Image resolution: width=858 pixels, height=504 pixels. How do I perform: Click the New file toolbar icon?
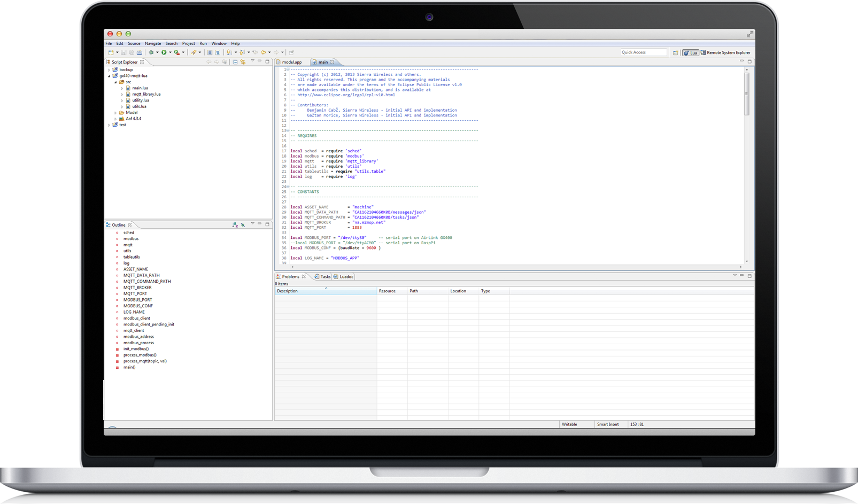(111, 52)
